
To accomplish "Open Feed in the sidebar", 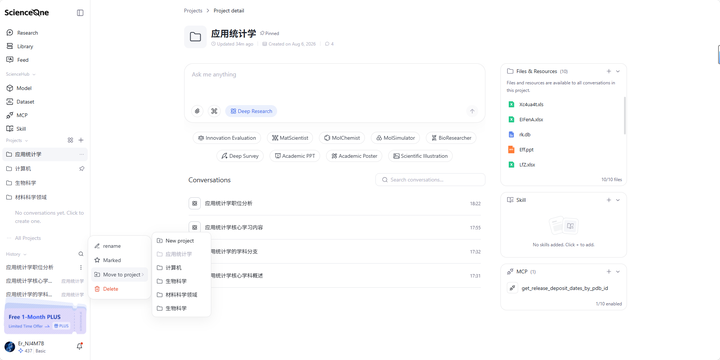I will pyautogui.click(x=23, y=60).
